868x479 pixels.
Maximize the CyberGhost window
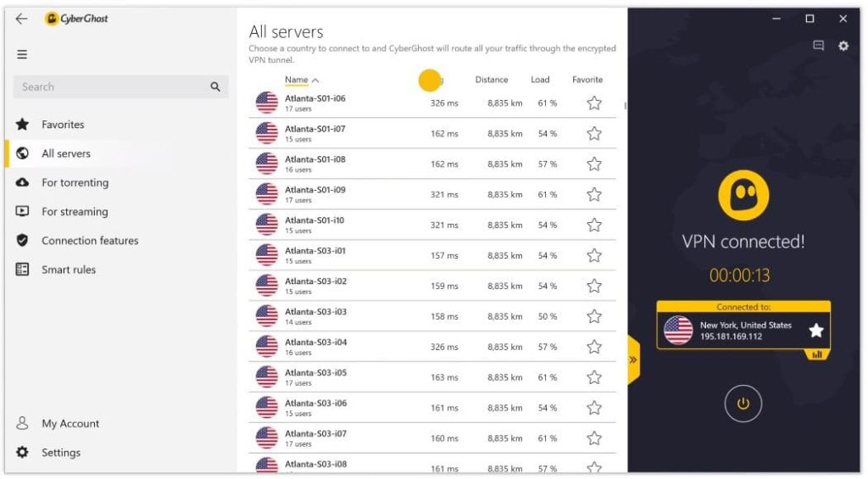[x=810, y=19]
